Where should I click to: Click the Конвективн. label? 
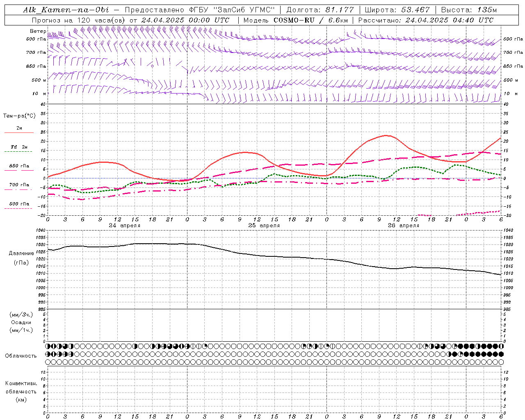[x=21, y=383]
